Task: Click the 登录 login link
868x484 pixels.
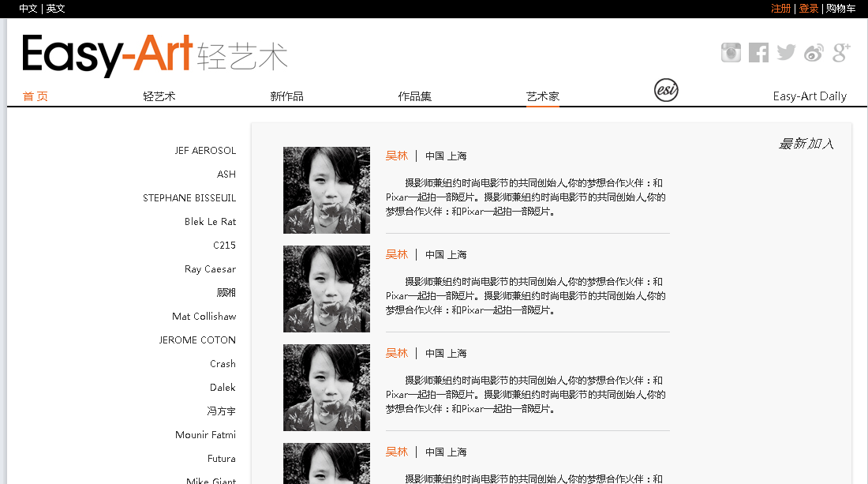Action: [809, 9]
